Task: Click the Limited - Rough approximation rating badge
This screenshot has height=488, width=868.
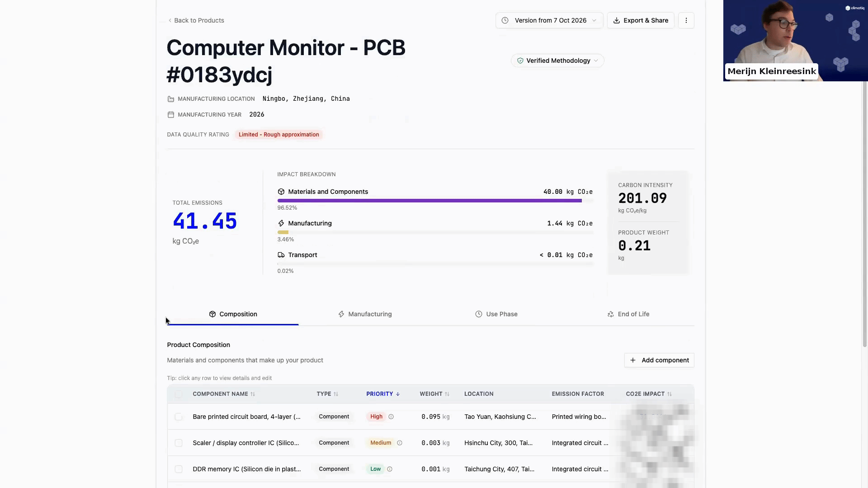Action: [x=278, y=135]
